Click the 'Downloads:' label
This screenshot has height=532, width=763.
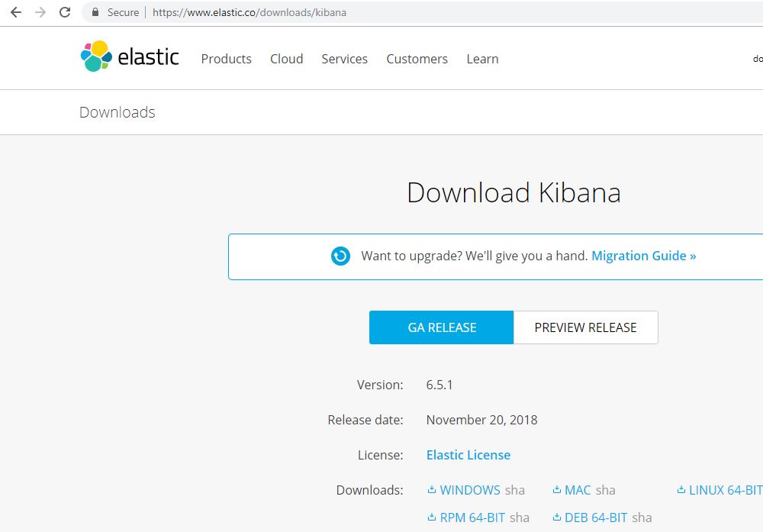tap(370, 490)
